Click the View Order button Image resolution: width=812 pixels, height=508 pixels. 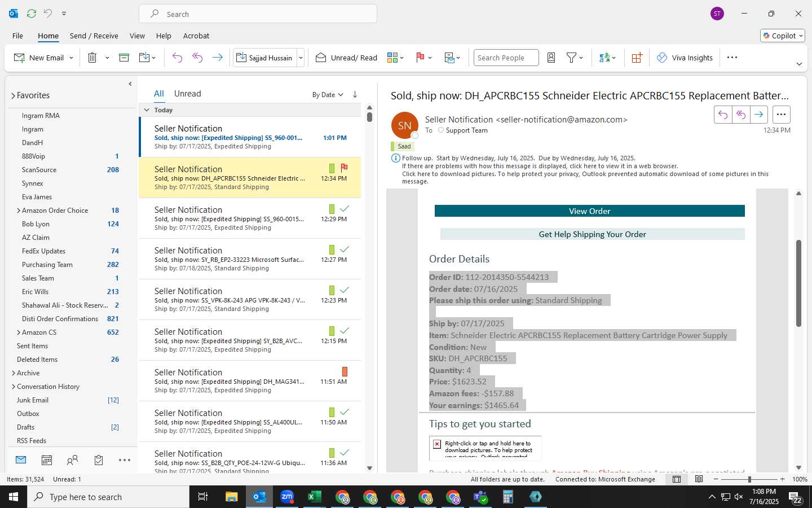coord(589,211)
